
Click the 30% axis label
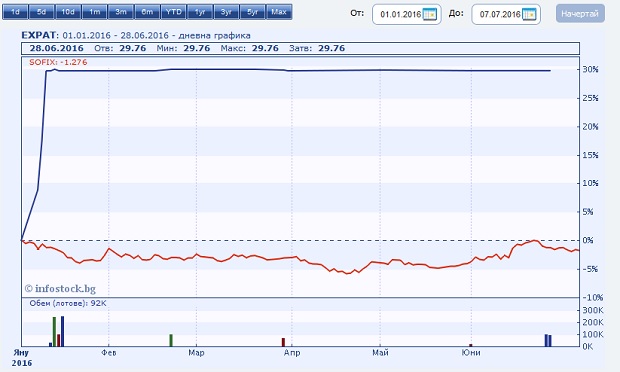tap(591, 69)
